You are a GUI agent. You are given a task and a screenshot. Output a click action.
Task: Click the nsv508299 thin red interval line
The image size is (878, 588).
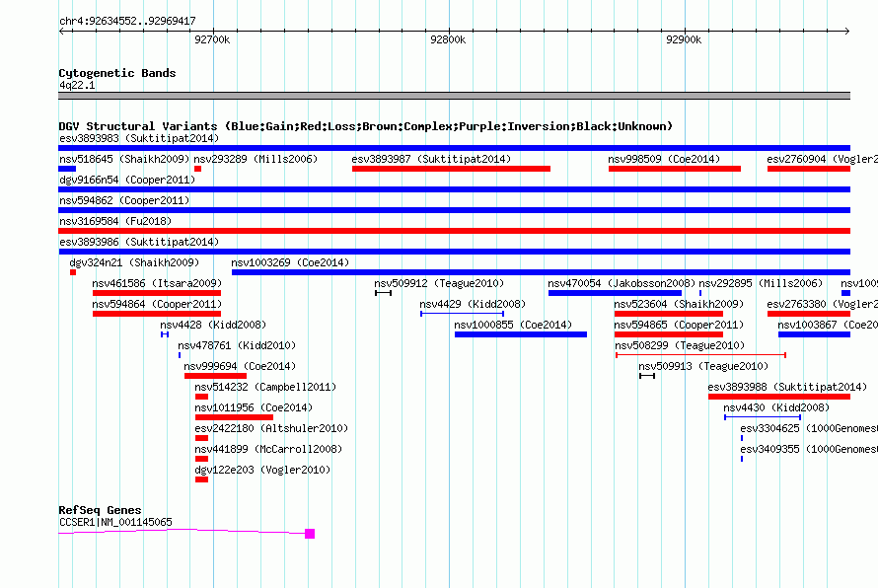click(701, 355)
